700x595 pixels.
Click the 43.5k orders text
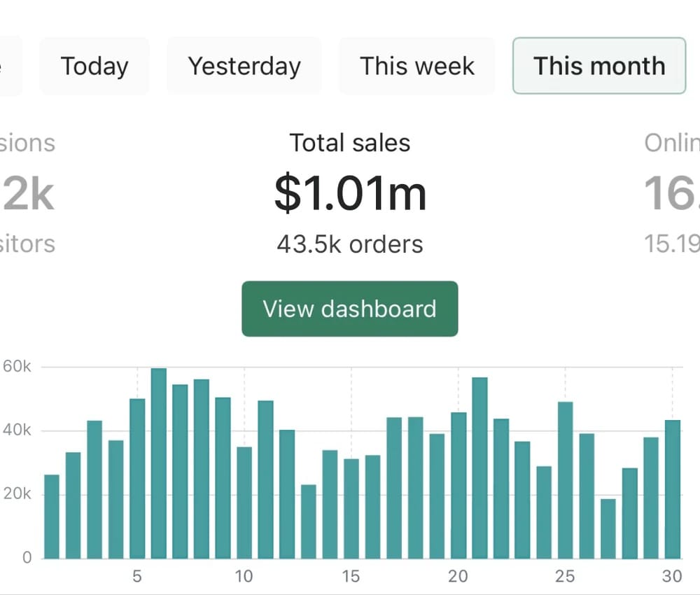[x=350, y=244]
